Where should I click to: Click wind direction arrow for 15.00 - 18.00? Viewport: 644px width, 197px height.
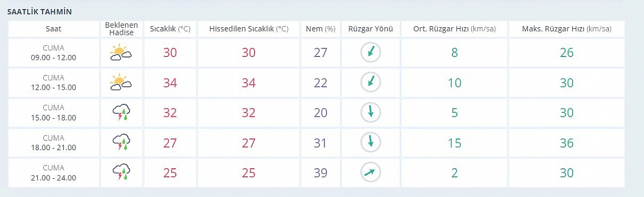pyautogui.click(x=371, y=112)
